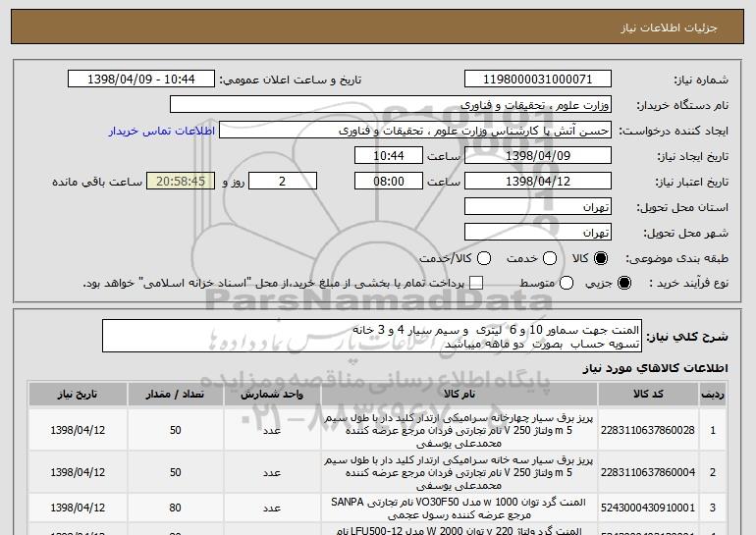Click the need date in row 1

[x=78, y=430]
